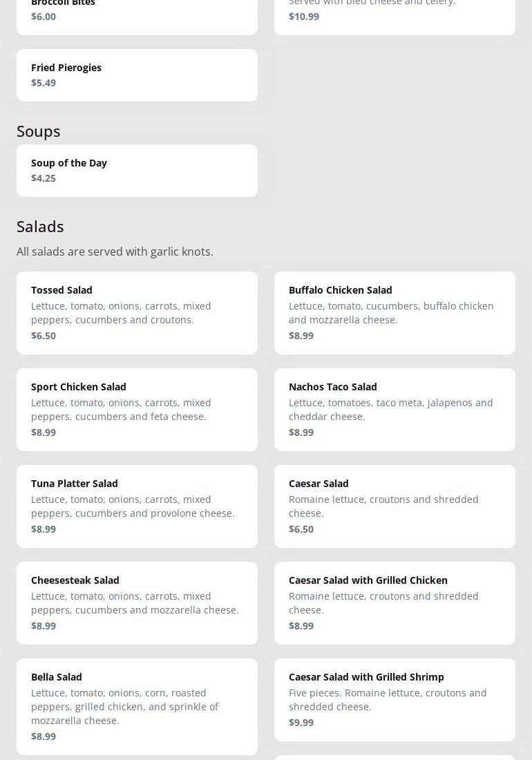Select the Sport Chicken Salad card
The width and height of the screenshot is (532, 760).
137,410
